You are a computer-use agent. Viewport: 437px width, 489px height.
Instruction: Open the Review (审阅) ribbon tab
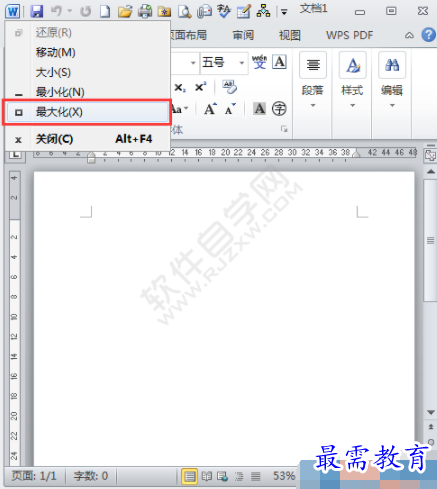pyautogui.click(x=243, y=35)
